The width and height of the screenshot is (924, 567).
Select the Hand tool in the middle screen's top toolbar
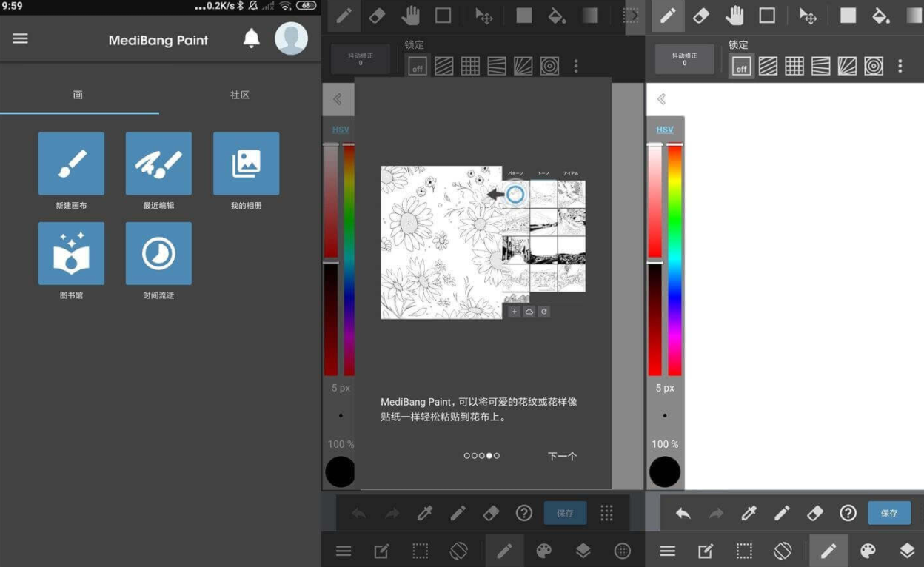410,16
